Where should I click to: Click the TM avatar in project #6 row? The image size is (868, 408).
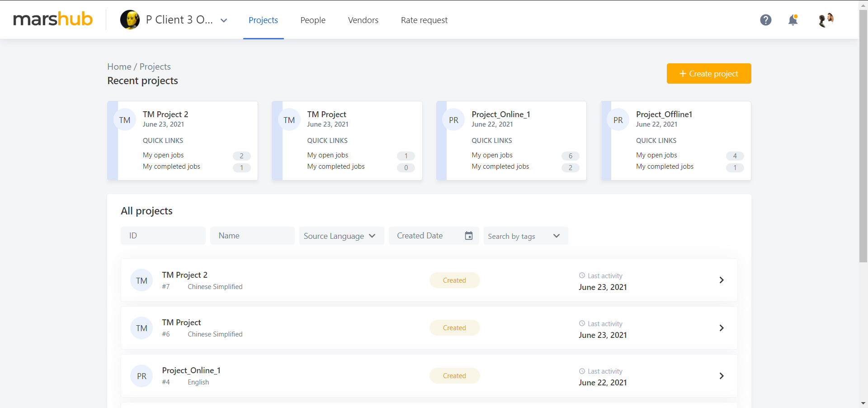click(x=142, y=328)
